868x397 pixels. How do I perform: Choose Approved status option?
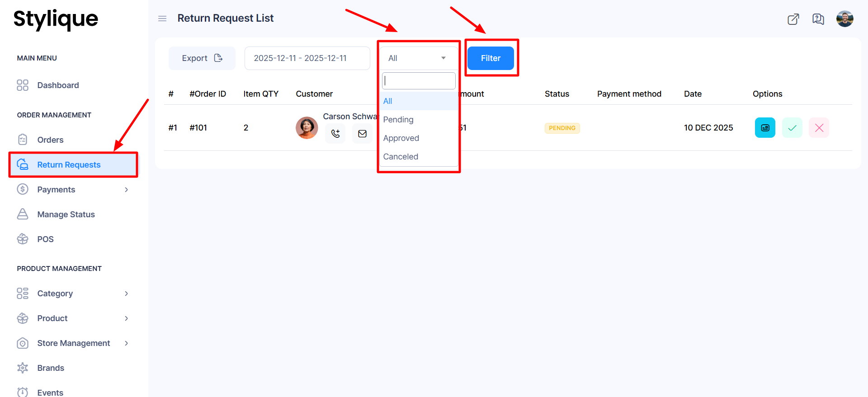click(401, 138)
